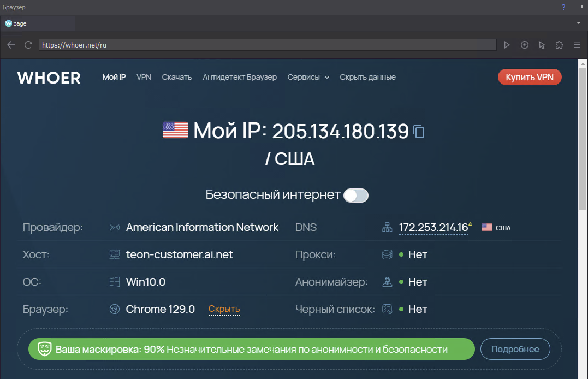Click the Подробнее button
588x379 pixels.
tap(515, 349)
